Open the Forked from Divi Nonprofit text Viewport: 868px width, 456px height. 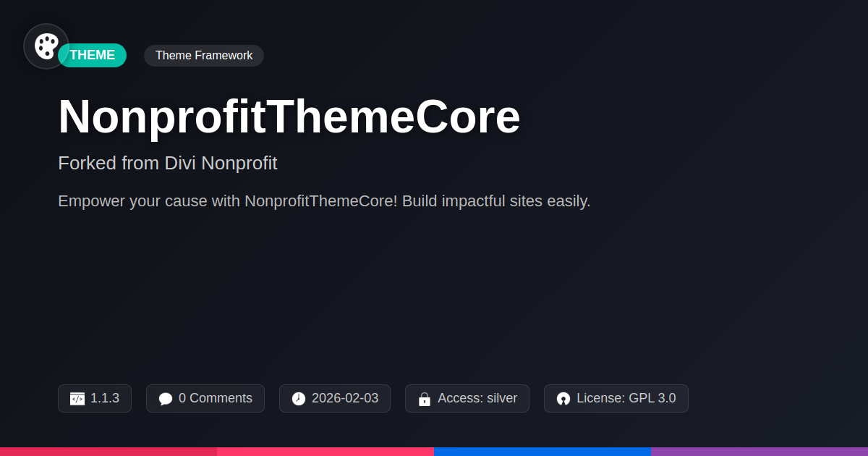pyautogui.click(x=167, y=163)
